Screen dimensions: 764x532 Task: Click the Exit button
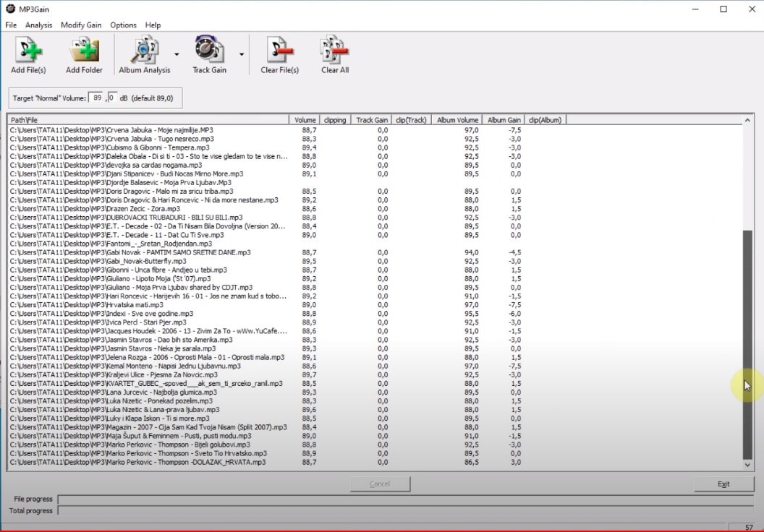723,484
